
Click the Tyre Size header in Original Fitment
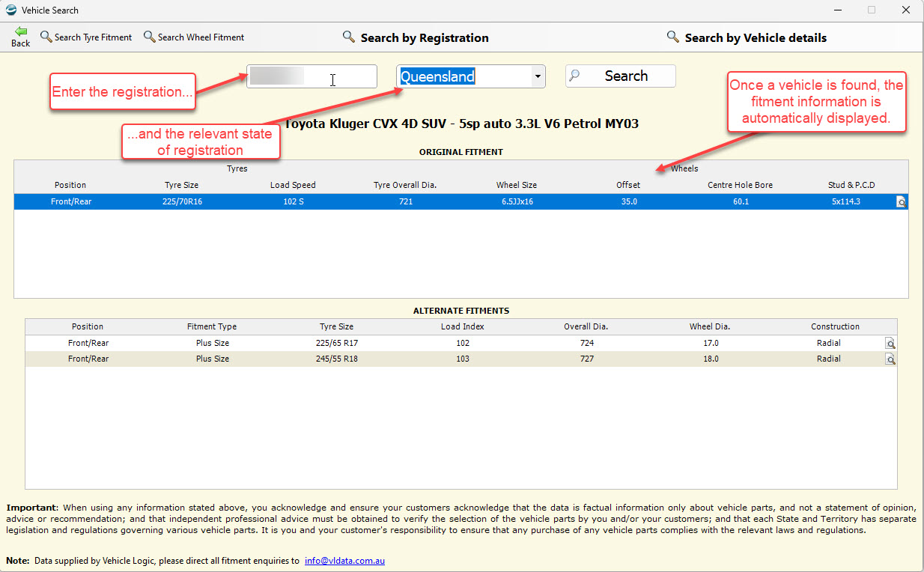pyautogui.click(x=181, y=185)
